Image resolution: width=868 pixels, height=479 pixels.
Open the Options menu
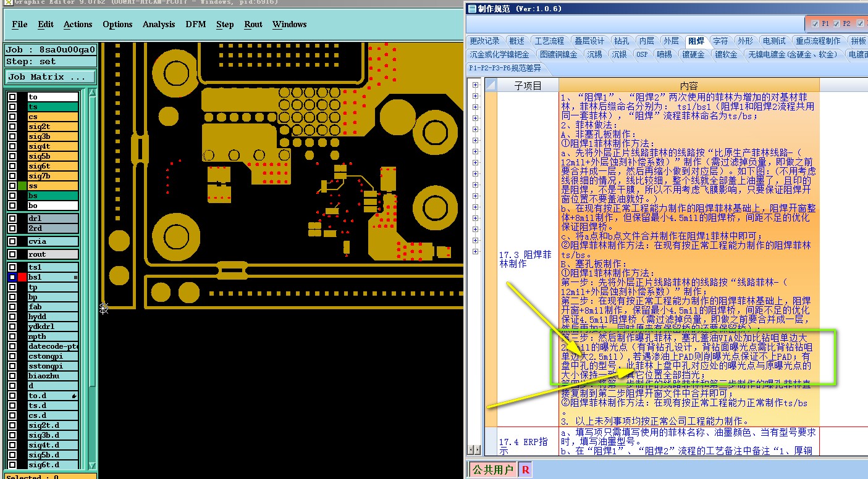click(117, 25)
